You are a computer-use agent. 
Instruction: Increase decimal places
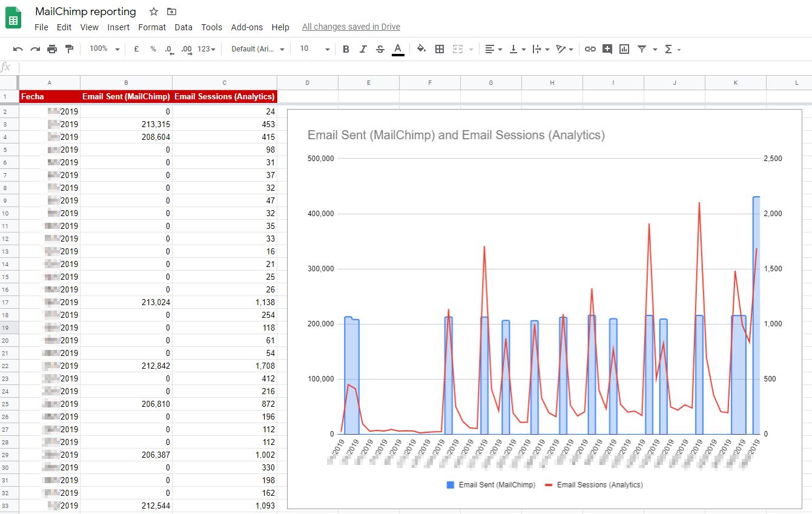click(x=186, y=49)
